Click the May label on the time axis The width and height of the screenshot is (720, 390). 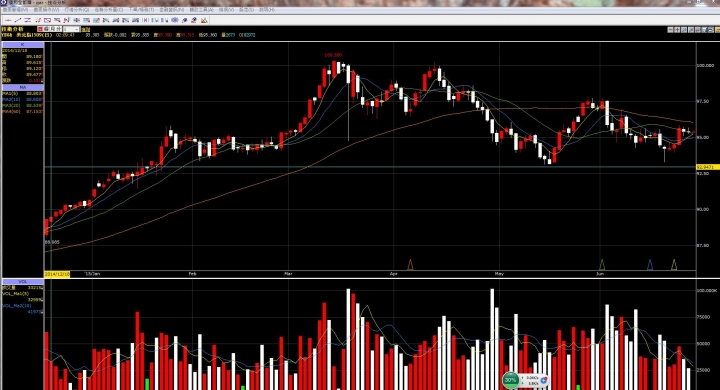click(499, 274)
